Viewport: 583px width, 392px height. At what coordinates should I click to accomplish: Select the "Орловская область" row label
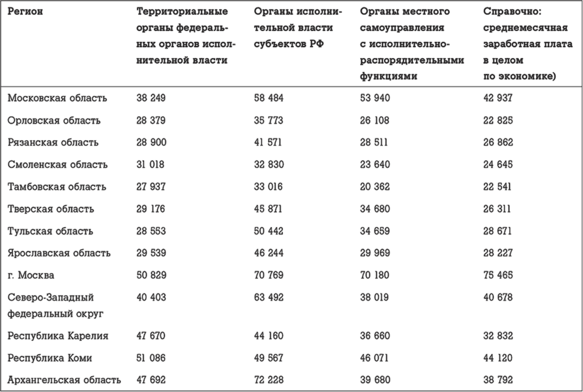(54, 121)
